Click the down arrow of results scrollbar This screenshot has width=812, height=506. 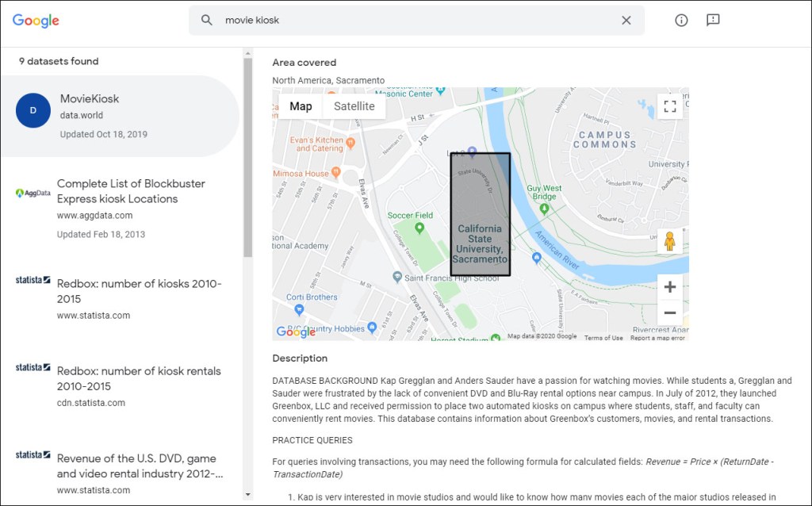tap(247, 495)
